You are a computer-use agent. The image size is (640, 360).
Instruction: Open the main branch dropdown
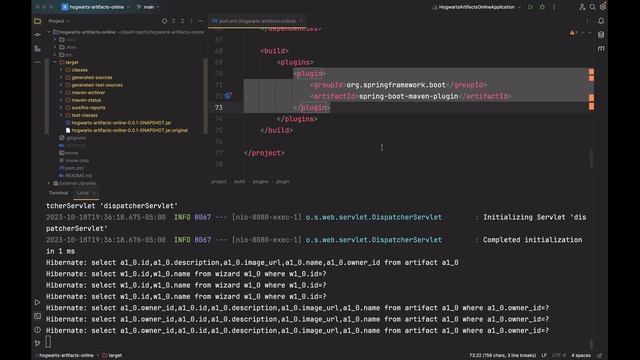(x=148, y=7)
